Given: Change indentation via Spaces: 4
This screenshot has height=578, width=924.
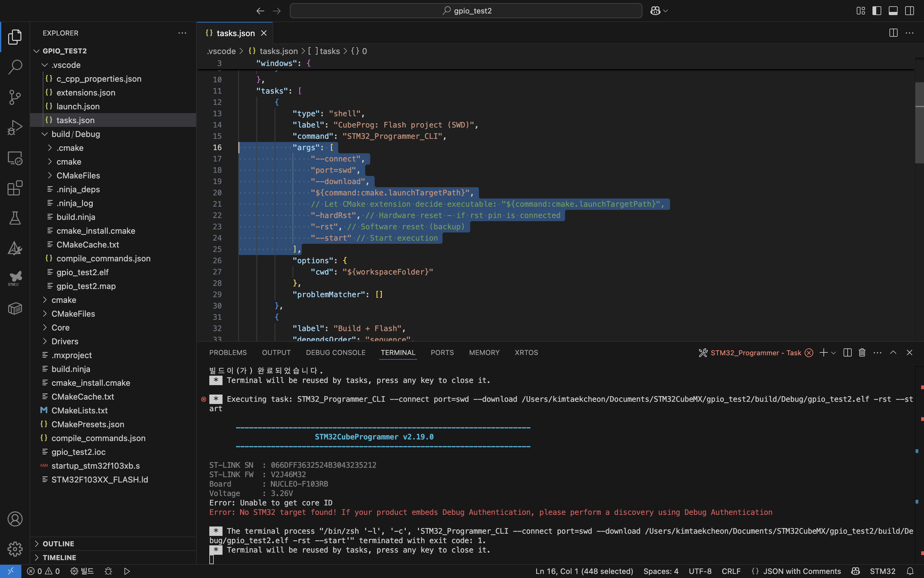Looking at the screenshot, I should coord(661,571).
